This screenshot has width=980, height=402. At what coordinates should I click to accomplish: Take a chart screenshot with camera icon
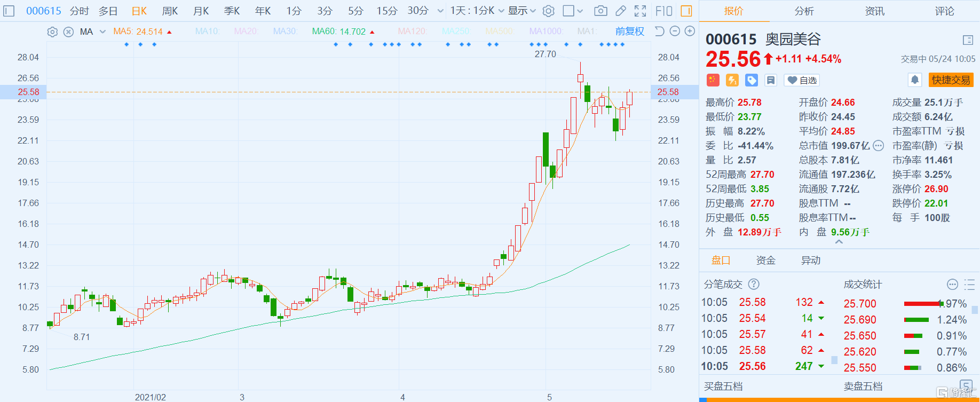coord(600,11)
